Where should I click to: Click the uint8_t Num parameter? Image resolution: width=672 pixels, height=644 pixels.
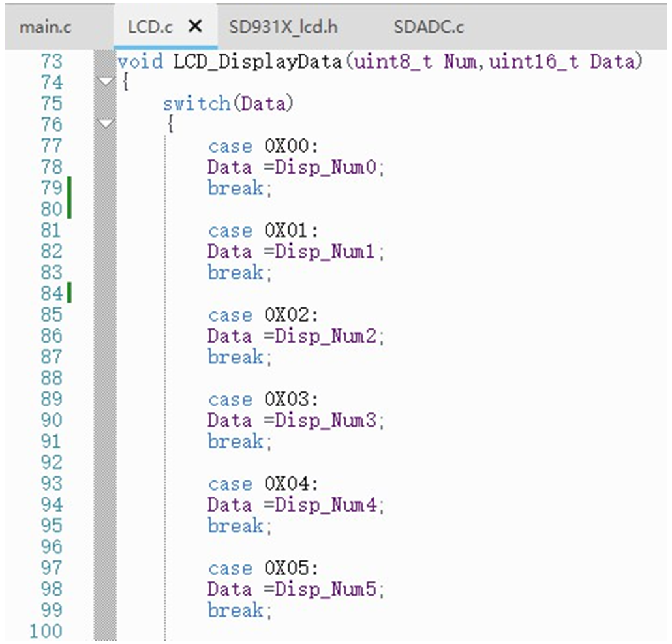point(415,62)
